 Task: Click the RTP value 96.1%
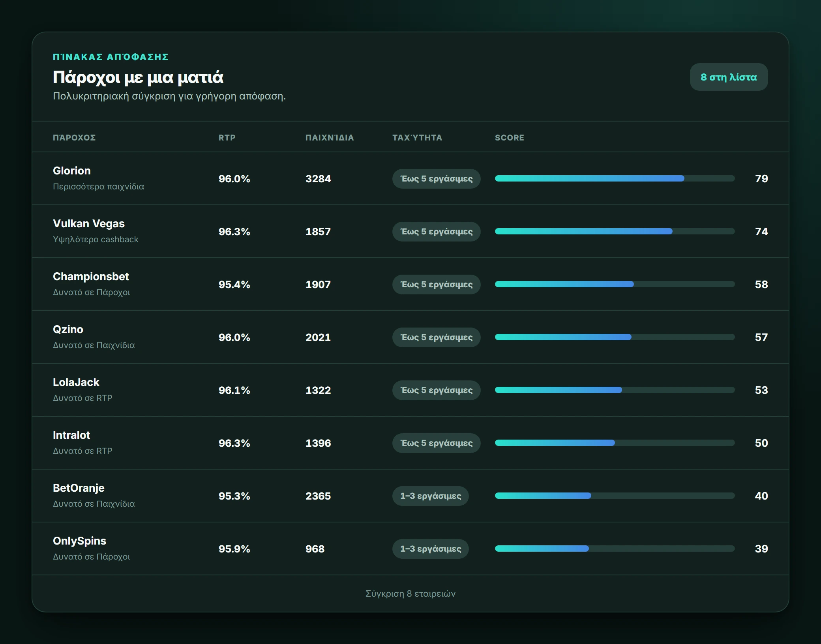click(234, 390)
